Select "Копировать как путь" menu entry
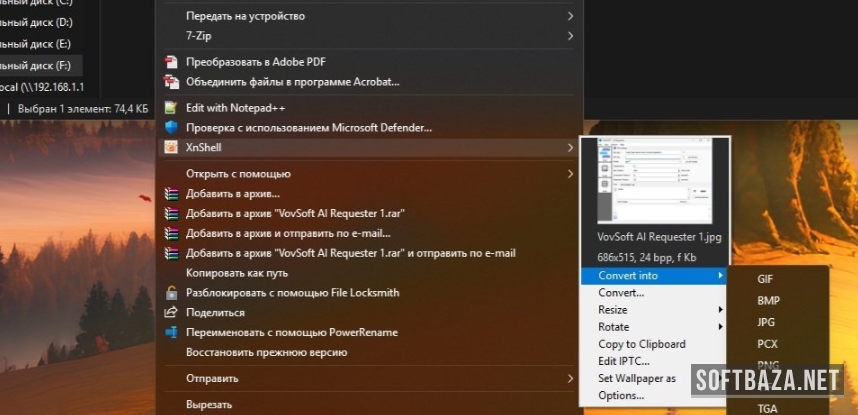858x415 pixels. 237,272
